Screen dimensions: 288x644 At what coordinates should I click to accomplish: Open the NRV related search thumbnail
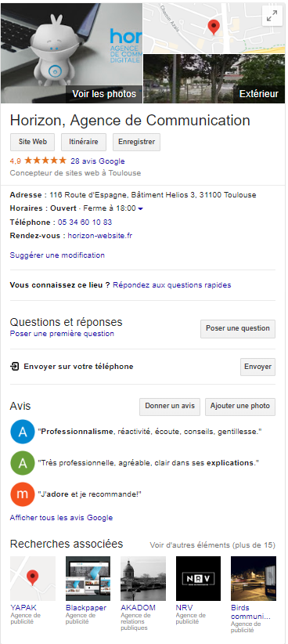click(x=198, y=579)
